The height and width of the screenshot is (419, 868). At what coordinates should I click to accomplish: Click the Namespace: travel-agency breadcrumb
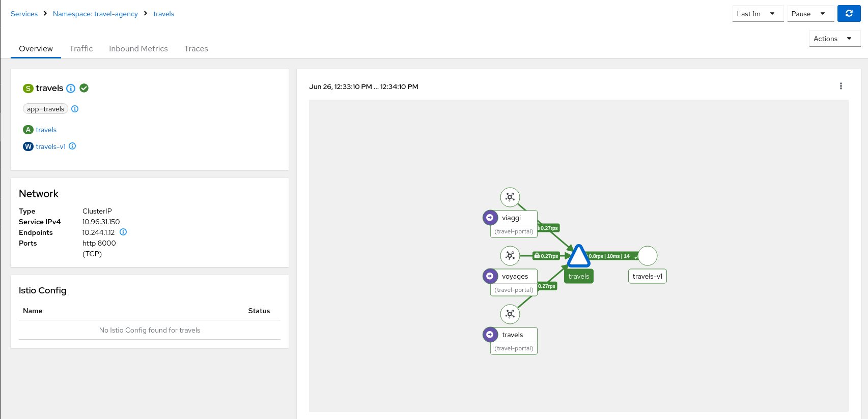[x=95, y=14]
